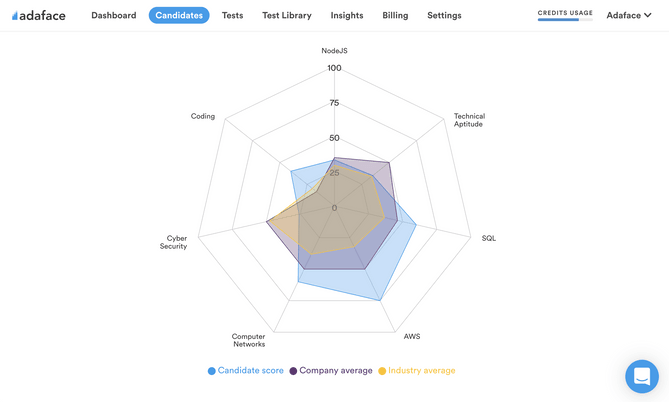
Task: Open the Dashboard tab
Action: pos(113,15)
